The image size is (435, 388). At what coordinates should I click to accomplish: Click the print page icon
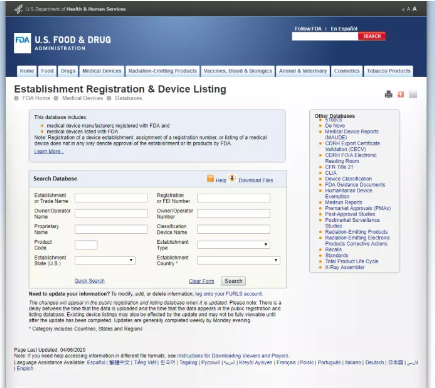point(388,94)
